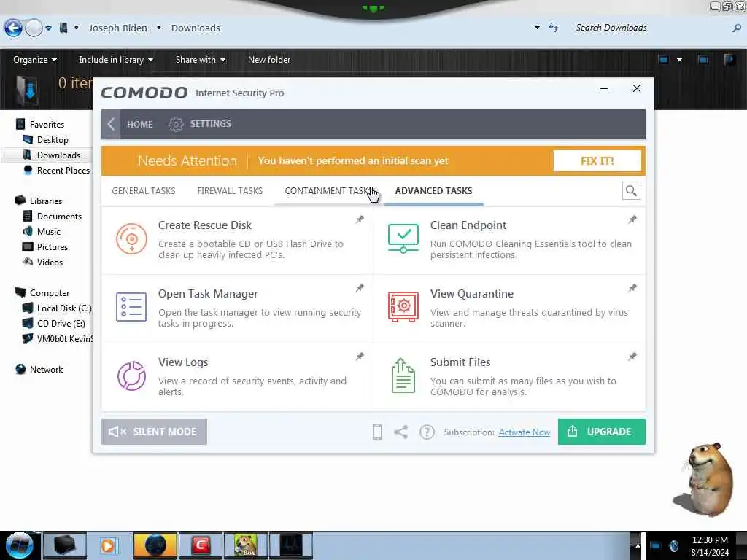Open Documents library in sidebar
This screenshot has height=560, width=747.
tap(59, 217)
